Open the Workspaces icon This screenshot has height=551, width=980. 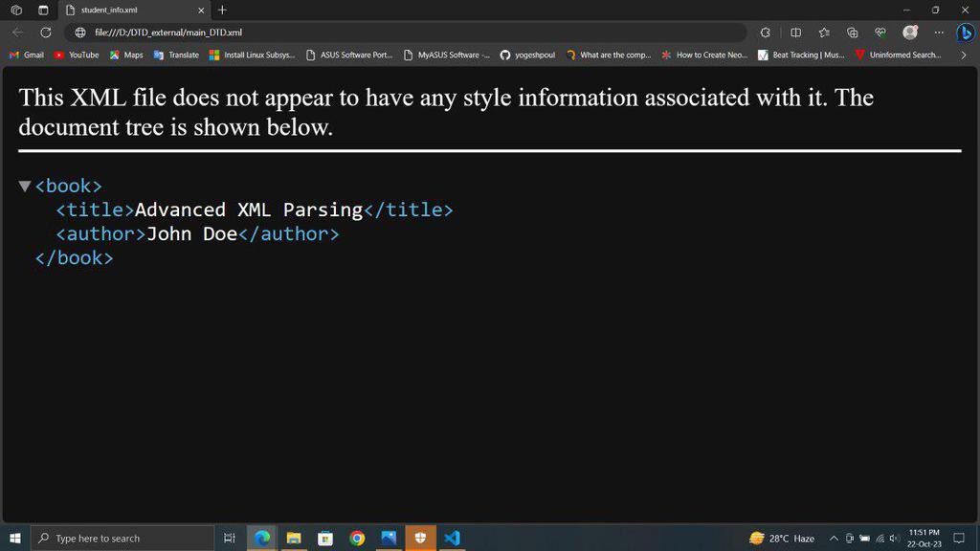[x=16, y=10]
